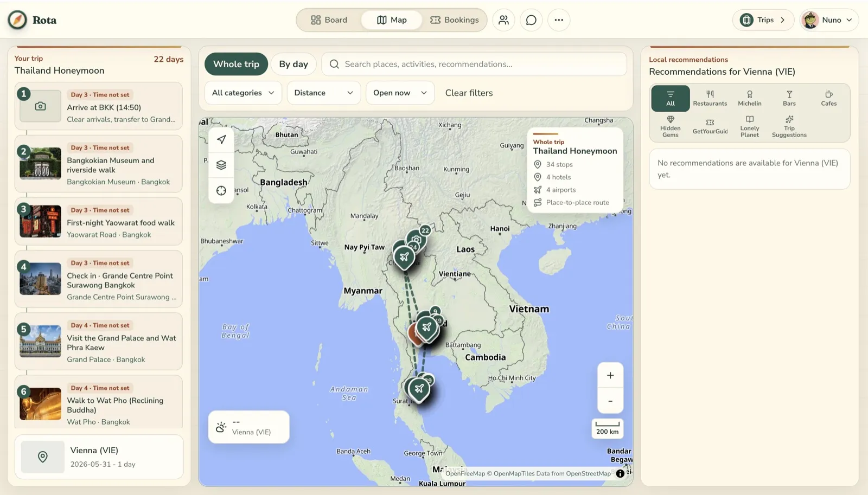Open the travelers people icon

[503, 20]
